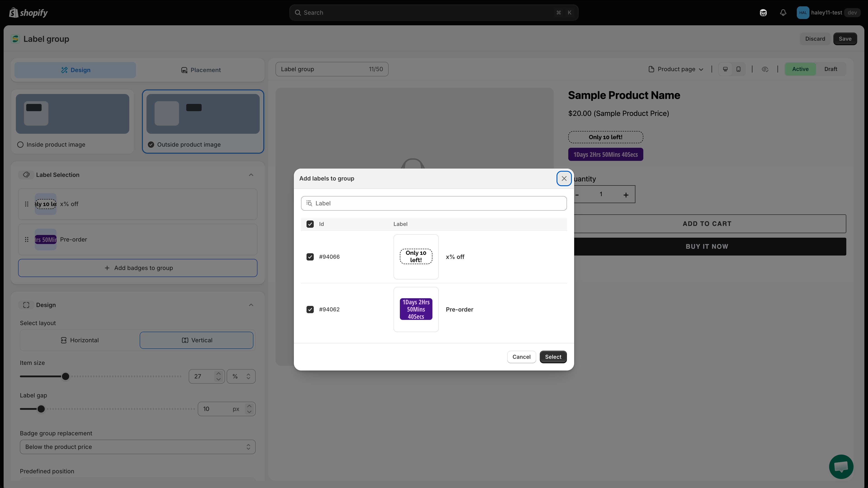Open the Product page dropdown
The height and width of the screenshot is (488, 868).
point(676,69)
